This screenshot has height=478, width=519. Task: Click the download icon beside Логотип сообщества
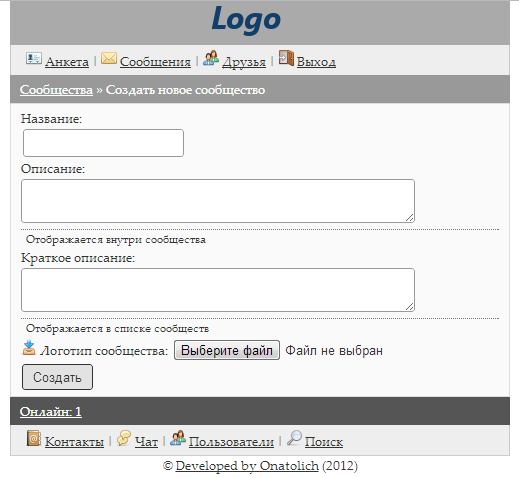tap(29, 348)
